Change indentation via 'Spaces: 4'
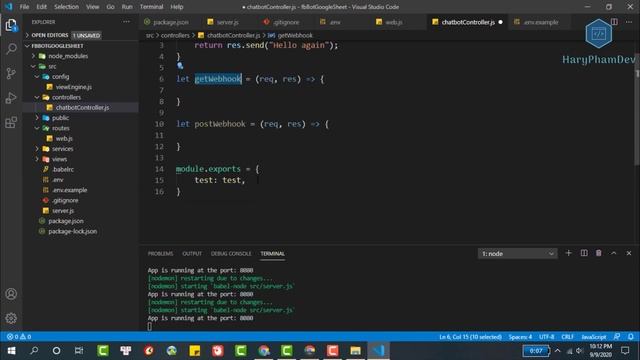Image resolution: width=640 pixels, height=360 pixels. [x=520, y=337]
